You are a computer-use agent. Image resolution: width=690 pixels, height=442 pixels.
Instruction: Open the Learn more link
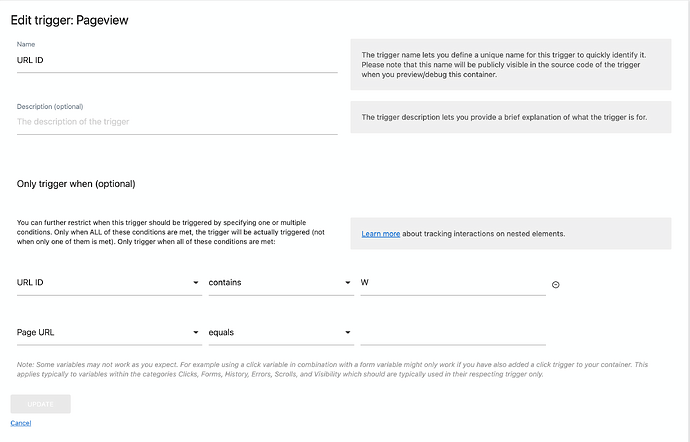pos(381,234)
